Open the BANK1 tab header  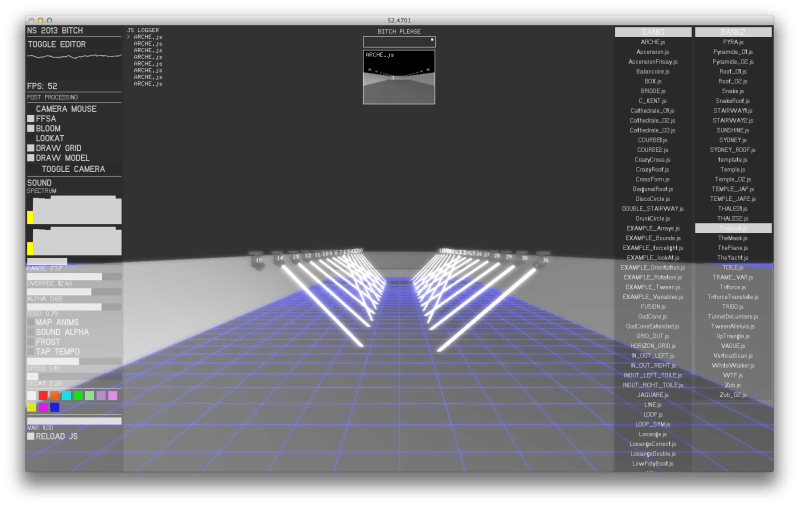click(653, 32)
